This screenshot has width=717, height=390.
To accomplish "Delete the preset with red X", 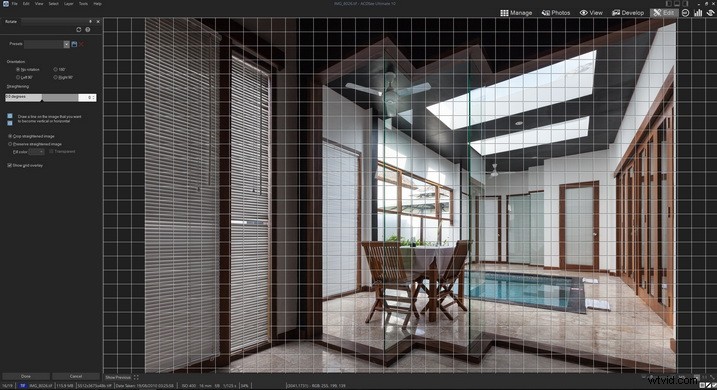I will coord(81,44).
